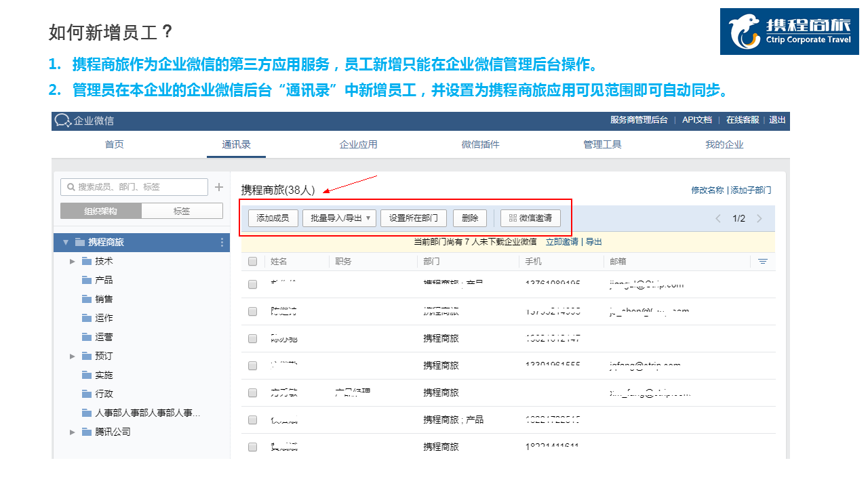The image size is (868, 488).
Task: Click the 设置所在部门 button
Action: click(x=414, y=218)
